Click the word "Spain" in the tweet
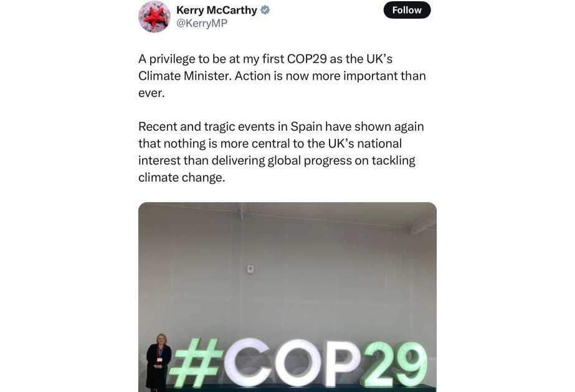Viewport: 575px width, 392px height. tap(307, 126)
